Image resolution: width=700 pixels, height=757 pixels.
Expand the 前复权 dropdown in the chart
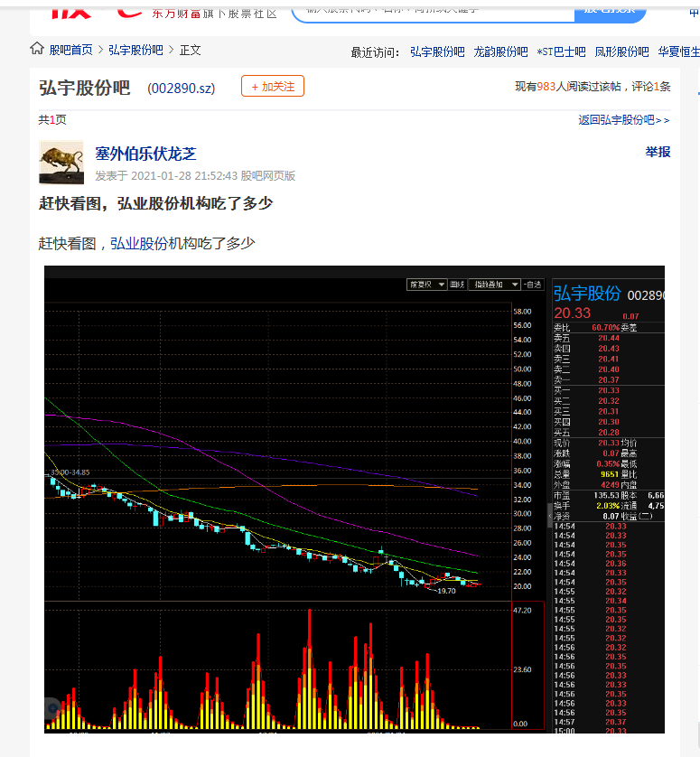427,285
